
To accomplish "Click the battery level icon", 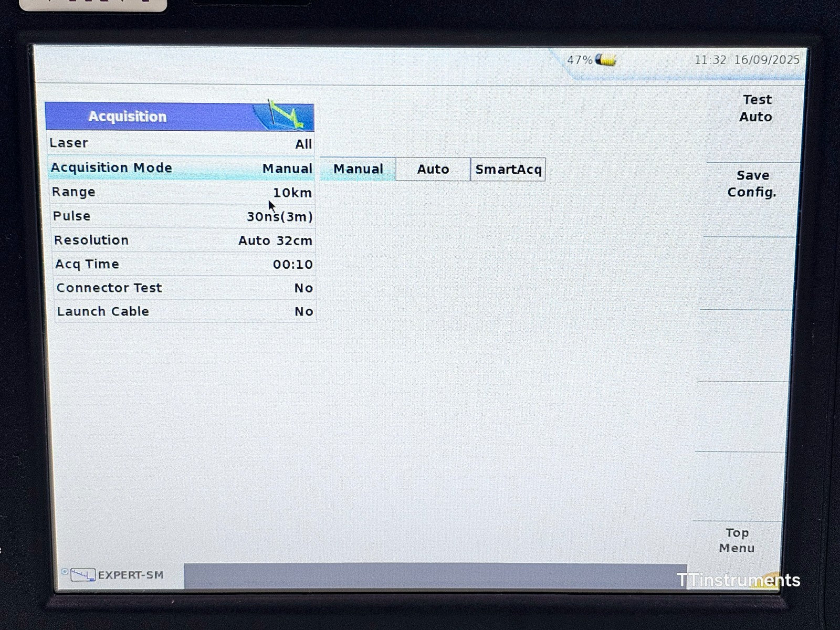I will 606,60.
